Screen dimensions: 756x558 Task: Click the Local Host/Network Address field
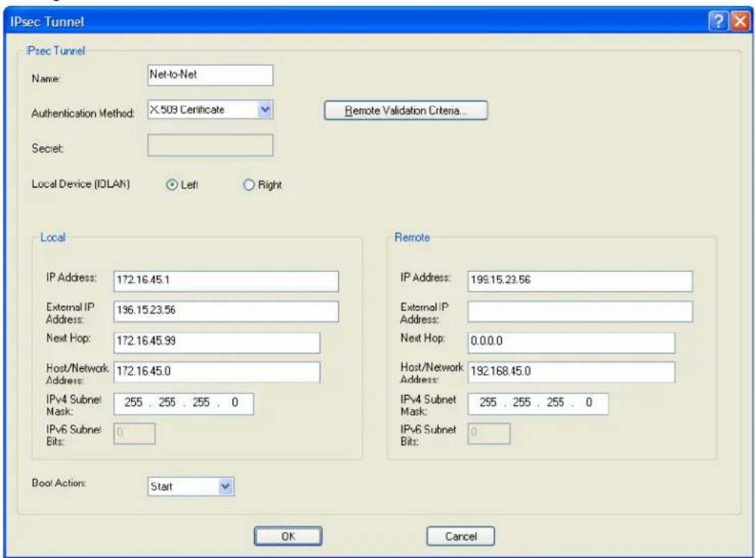click(x=217, y=372)
